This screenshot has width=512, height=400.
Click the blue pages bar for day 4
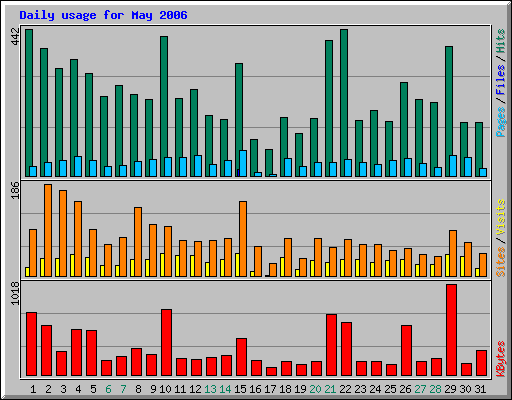pos(78,166)
